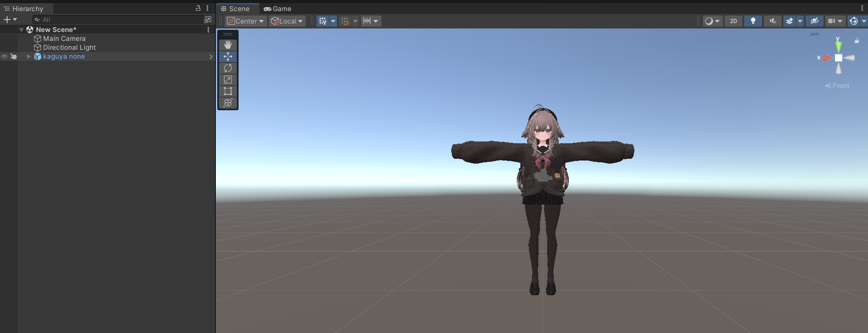The width and height of the screenshot is (868, 333).
Task: Open the Local handle rotation dropdown
Action: point(287,21)
